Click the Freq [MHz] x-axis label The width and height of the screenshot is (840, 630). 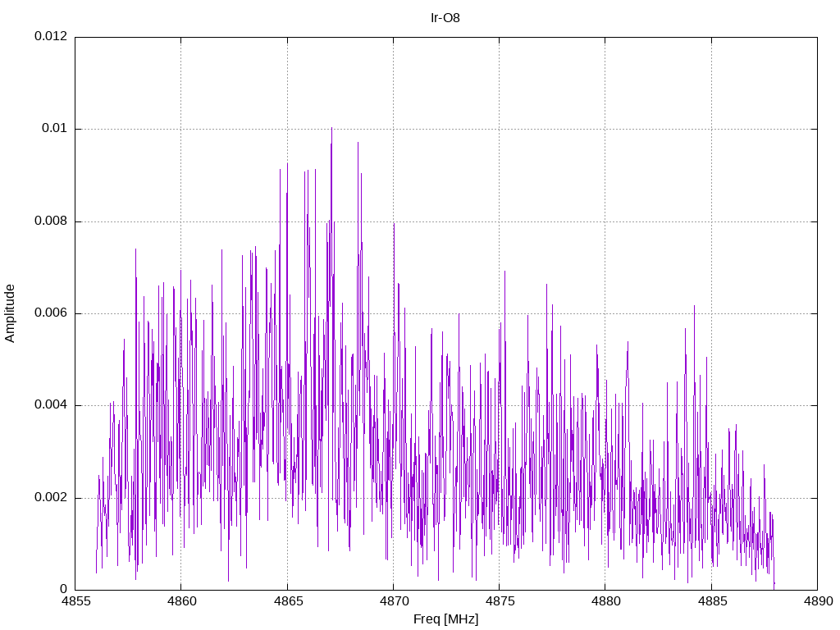pos(445,619)
